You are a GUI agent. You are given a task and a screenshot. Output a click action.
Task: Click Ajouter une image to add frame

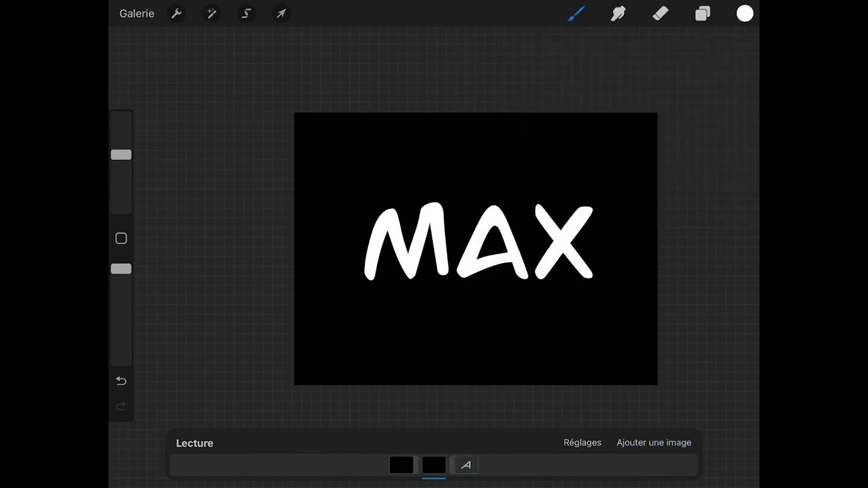click(654, 443)
